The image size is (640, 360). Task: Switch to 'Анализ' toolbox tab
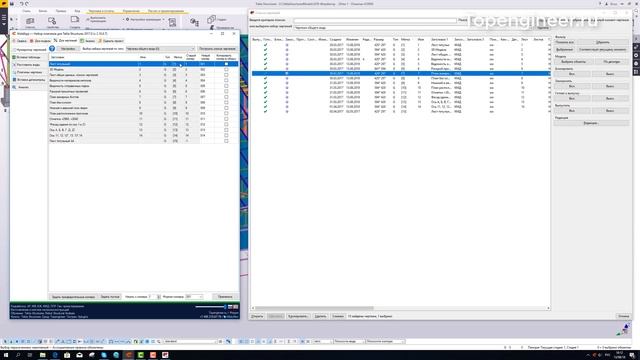click(x=88, y=41)
